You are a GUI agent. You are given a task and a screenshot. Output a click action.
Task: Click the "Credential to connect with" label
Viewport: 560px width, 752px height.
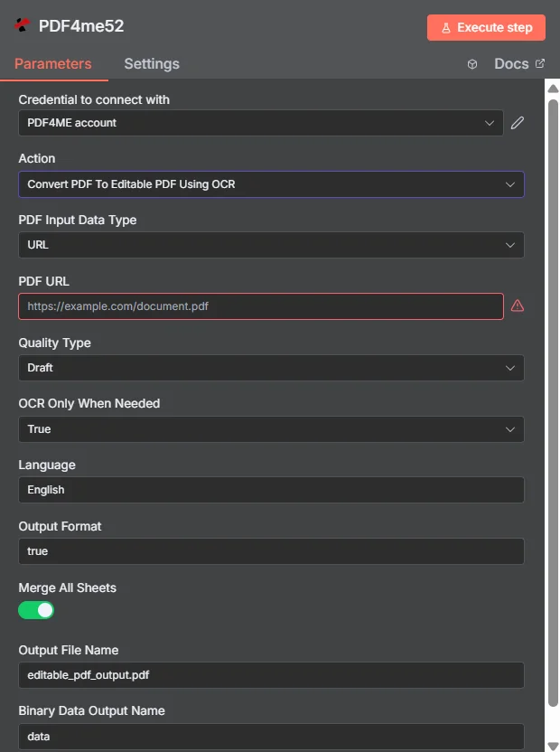94,99
